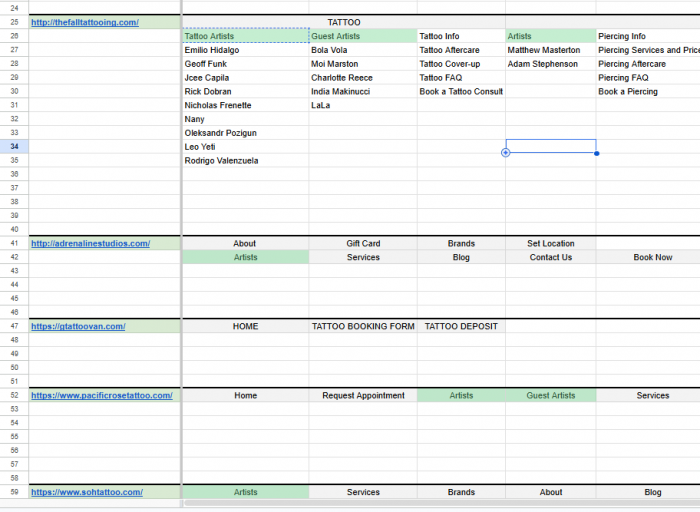Select the 'Geoff Funk' cell
This screenshot has width=700, height=512.
click(x=246, y=64)
